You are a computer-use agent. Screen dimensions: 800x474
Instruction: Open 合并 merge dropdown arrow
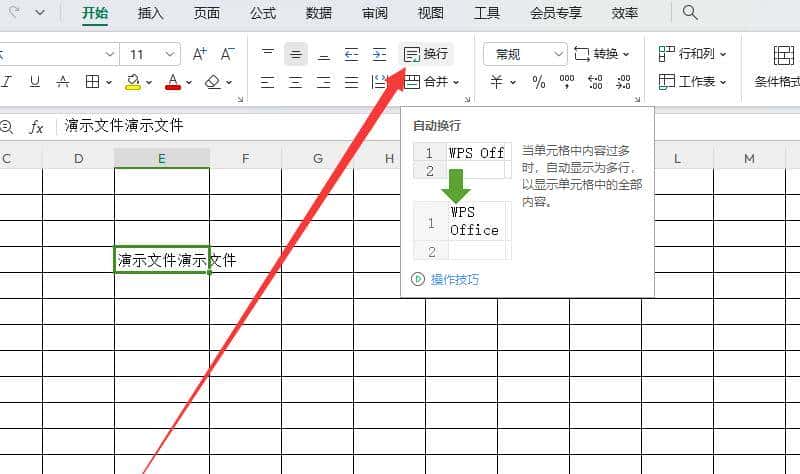pyautogui.click(x=456, y=82)
